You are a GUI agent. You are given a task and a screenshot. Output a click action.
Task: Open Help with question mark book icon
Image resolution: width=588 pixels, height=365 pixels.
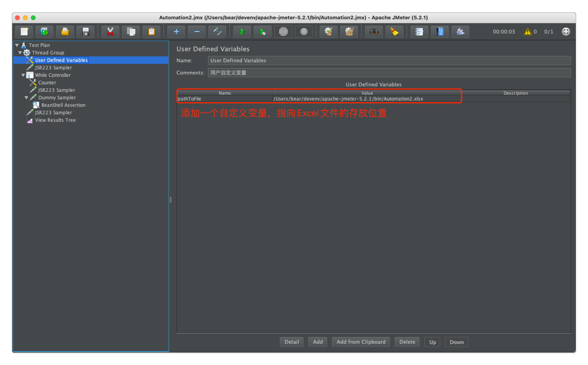pos(440,32)
